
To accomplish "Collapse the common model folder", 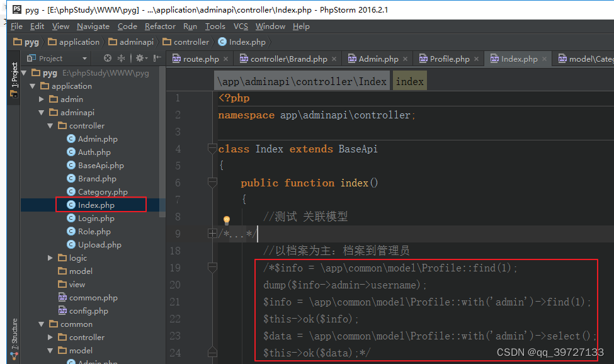I will [50, 351].
